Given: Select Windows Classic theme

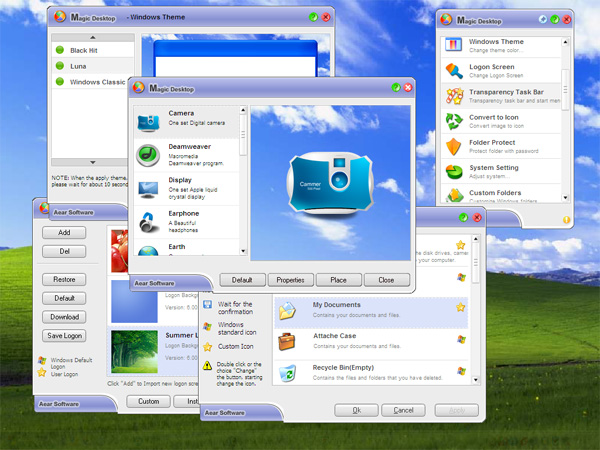Looking at the screenshot, I should [93, 82].
